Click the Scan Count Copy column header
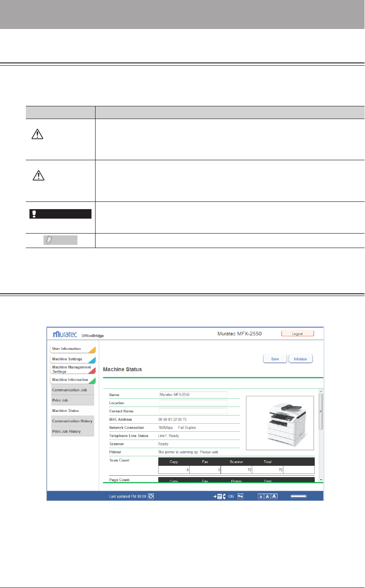This screenshot has height=588, width=365. tap(173, 462)
